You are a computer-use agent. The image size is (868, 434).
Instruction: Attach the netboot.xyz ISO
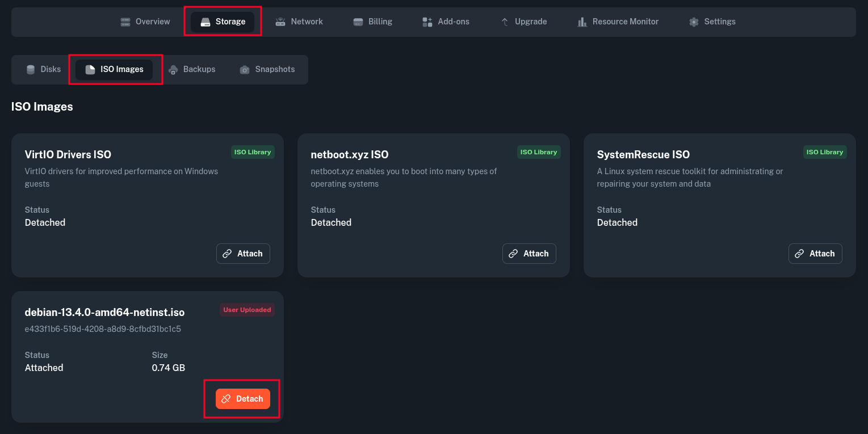coord(529,254)
